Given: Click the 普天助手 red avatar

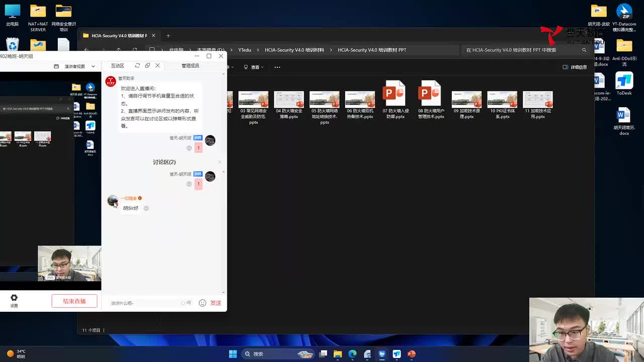Looking at the screenshot, I should [x=110, y=81].
